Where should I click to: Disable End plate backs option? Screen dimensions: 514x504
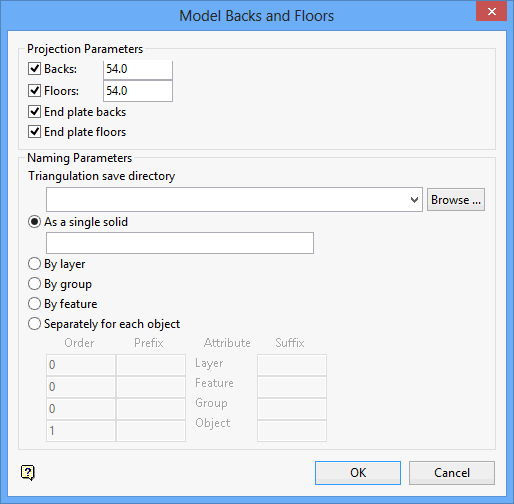pyautogui.click(x=35, y=112)
